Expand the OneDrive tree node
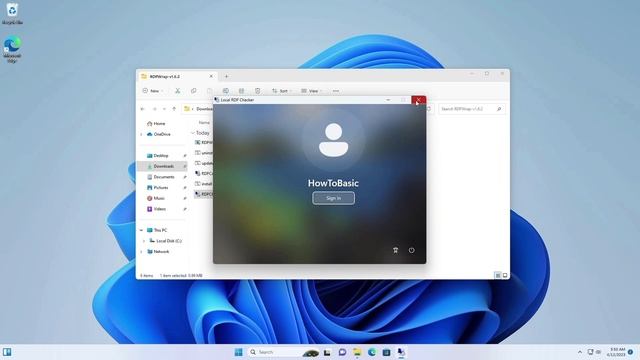Image resolution: width=640 pixels, height=360 pixels. click(142, 134)
